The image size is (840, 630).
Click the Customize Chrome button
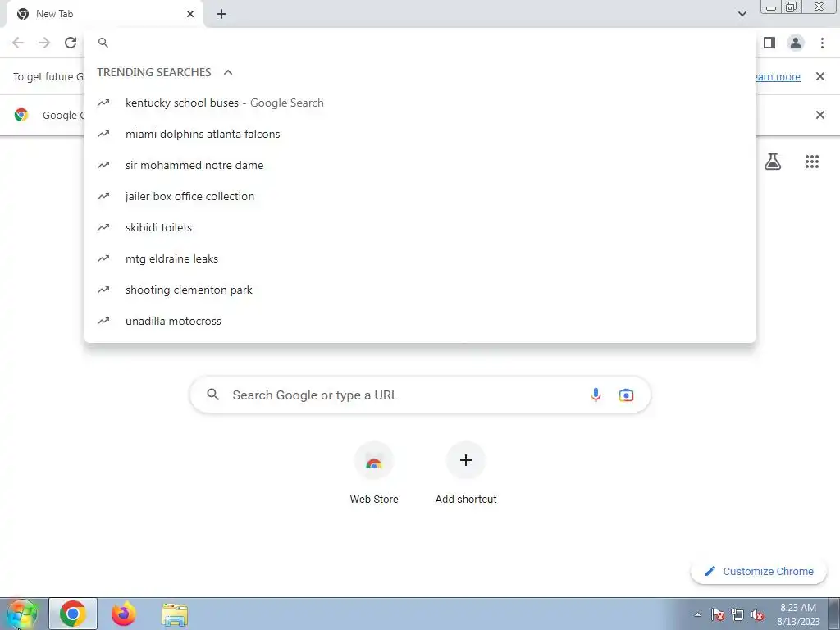pos(759,571)
